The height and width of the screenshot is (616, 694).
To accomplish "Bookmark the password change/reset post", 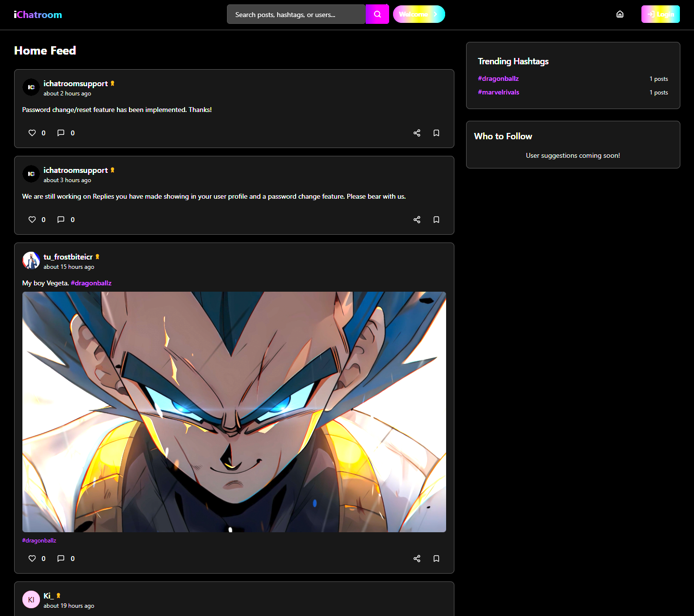I will tap(436, 133).
